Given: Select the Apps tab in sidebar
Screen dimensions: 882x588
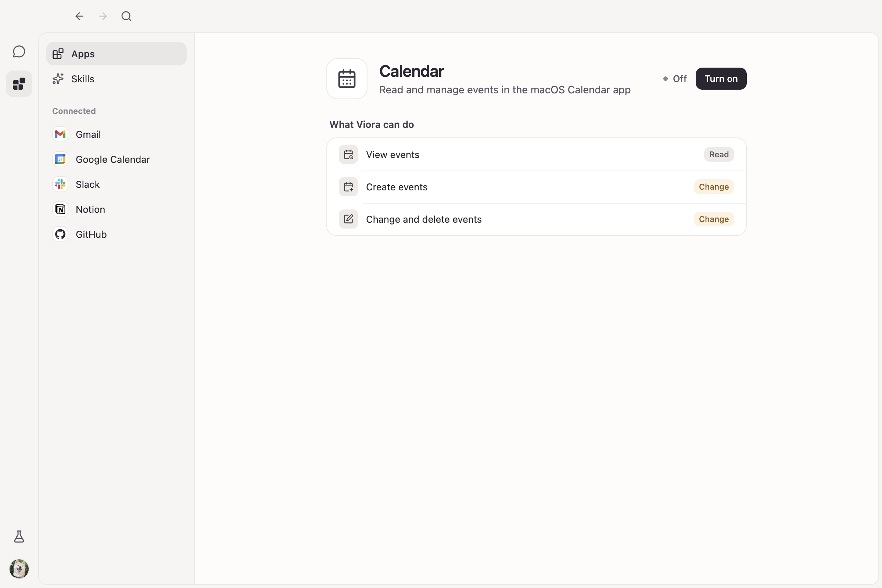Looking at the screenshot, I should coord(116,54).
